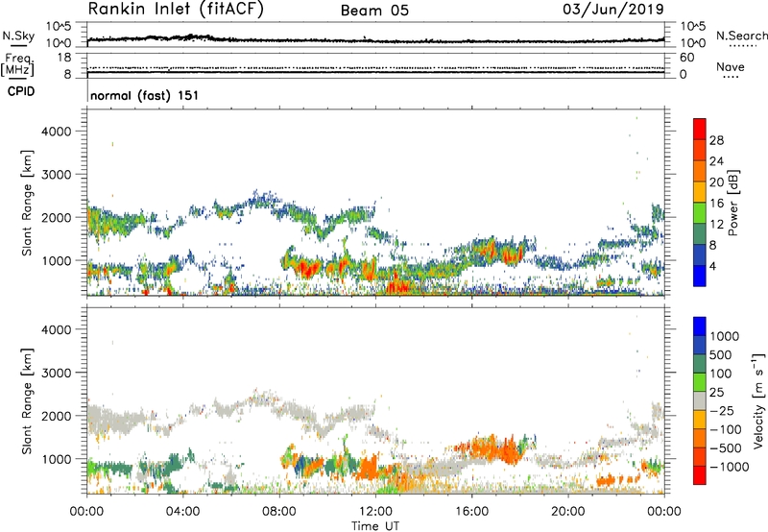Viewport: 768px width, 532px height.
Task: Click the 'Power [dB]' colorbar label
Action: (x=732, y=203)
